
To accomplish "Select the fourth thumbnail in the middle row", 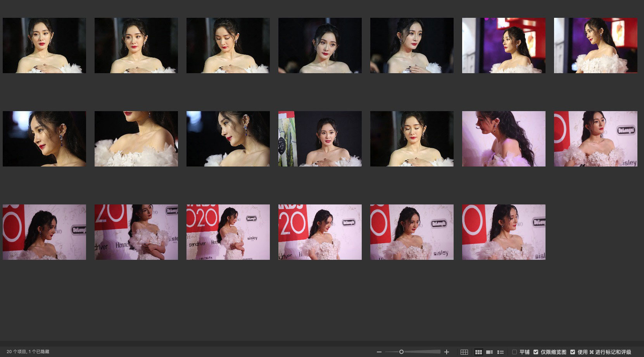I will click(x=320, y=139).
